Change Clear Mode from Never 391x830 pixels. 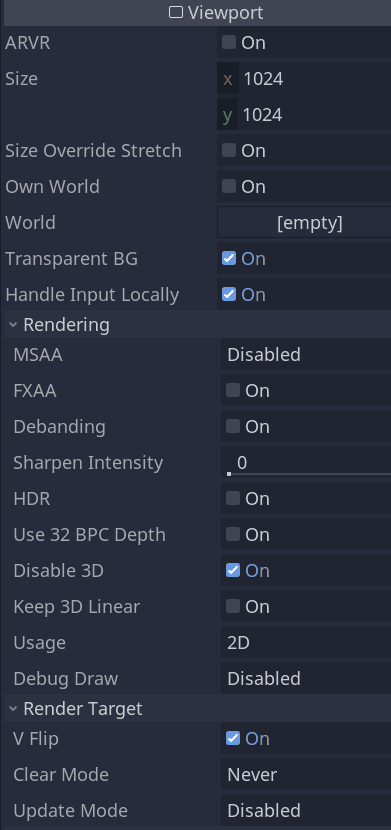coord(306,775)
